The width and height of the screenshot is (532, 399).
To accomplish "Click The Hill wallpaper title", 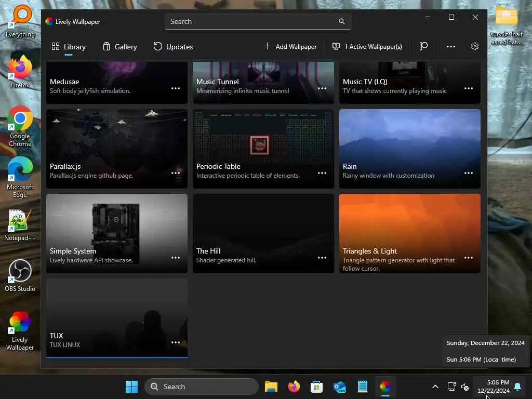I will (x=208, y=251).
